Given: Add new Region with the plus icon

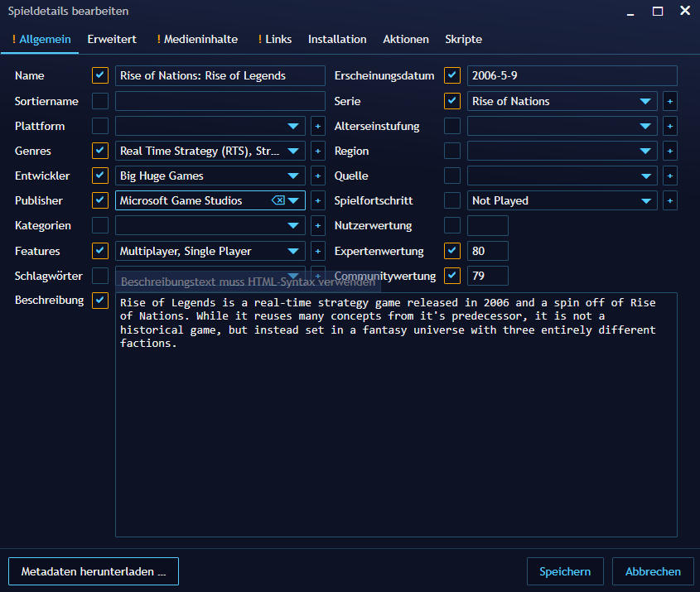Looking at the screenshot, I should (x=670, y=151).
